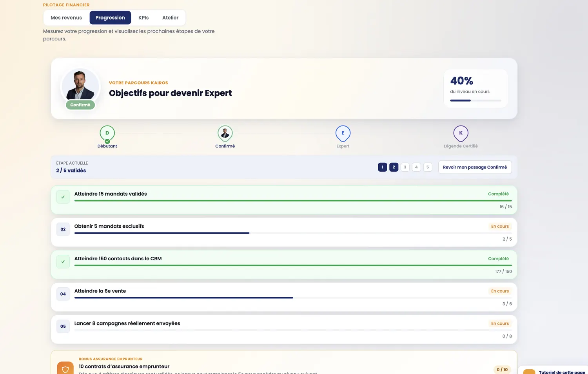Click the 0 / 8 count value
Viewport: 588px width, 374px height.
pyautogui.click(x=507, y=336)
